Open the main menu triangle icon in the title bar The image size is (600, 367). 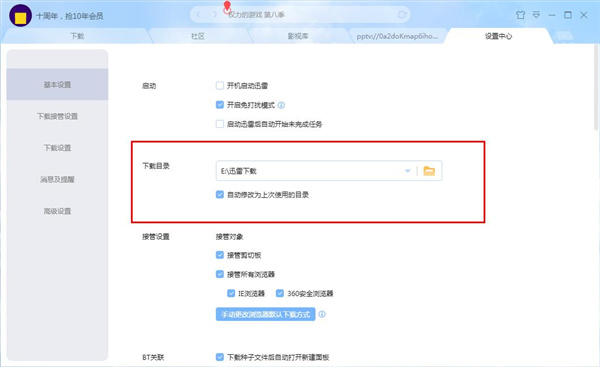pos(536,15)
